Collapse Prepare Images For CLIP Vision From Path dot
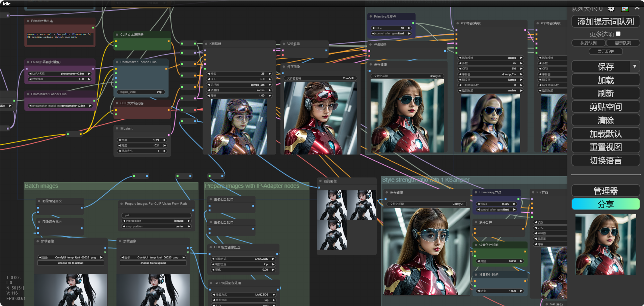The height and width of the screenshot is (306, 644). pos(122,204)
